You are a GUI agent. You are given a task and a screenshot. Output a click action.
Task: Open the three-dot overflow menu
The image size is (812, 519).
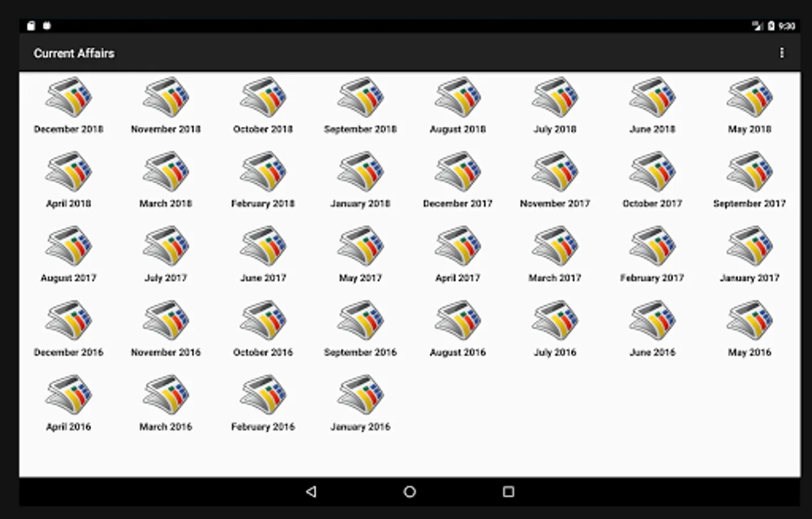tap(781, 53)
